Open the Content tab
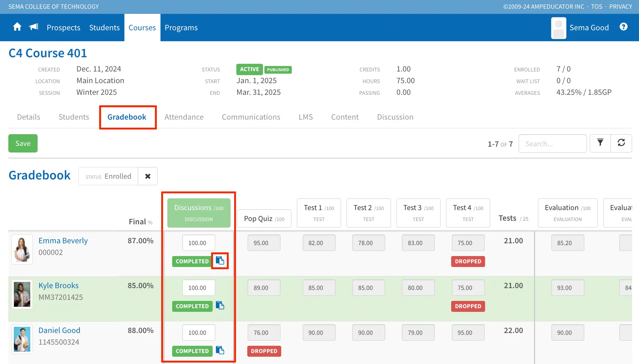The width and height of the screenshot is (639, 364). (x=345, y=117)
